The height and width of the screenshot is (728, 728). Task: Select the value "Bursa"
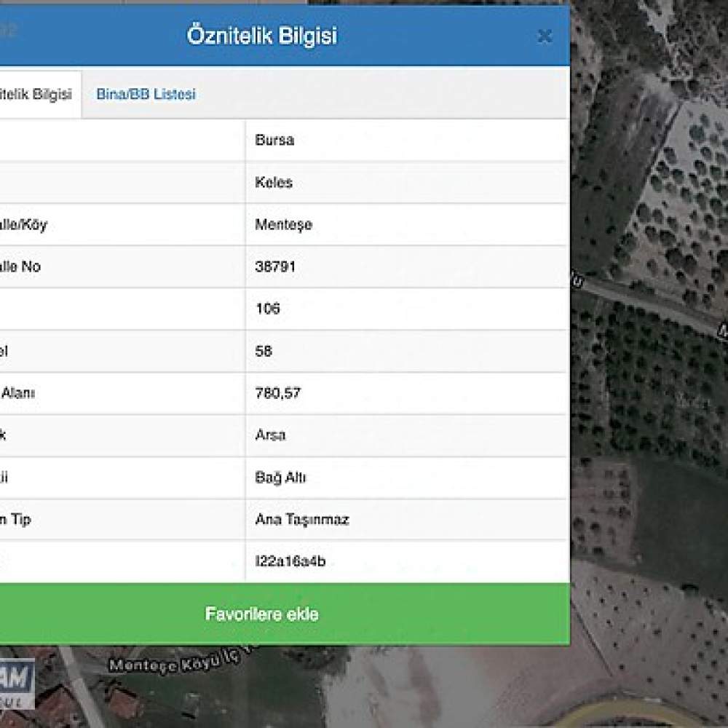tap(274, 140)
